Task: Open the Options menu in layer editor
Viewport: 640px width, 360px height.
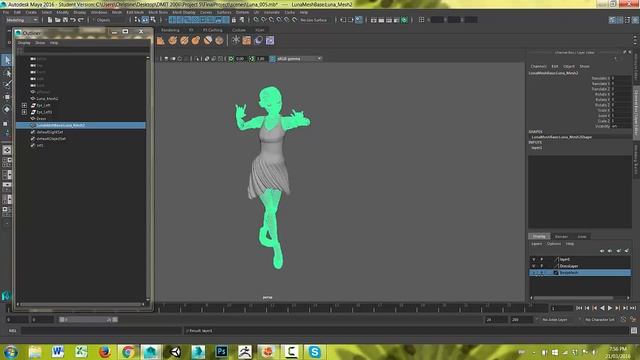Action: point(554,244)
